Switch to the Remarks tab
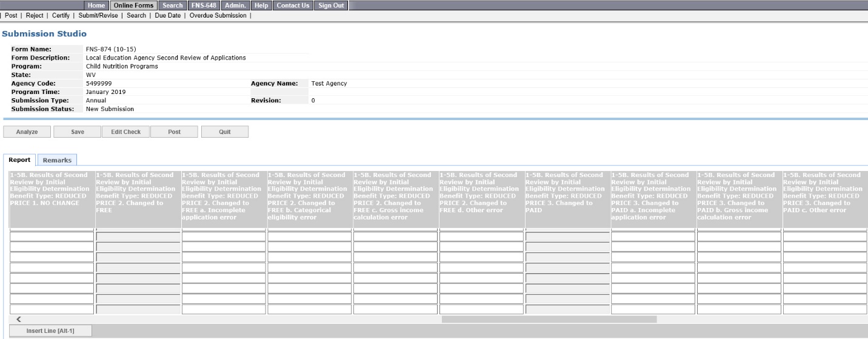Viewport: 868px width, 339px height. pos(57,160)
